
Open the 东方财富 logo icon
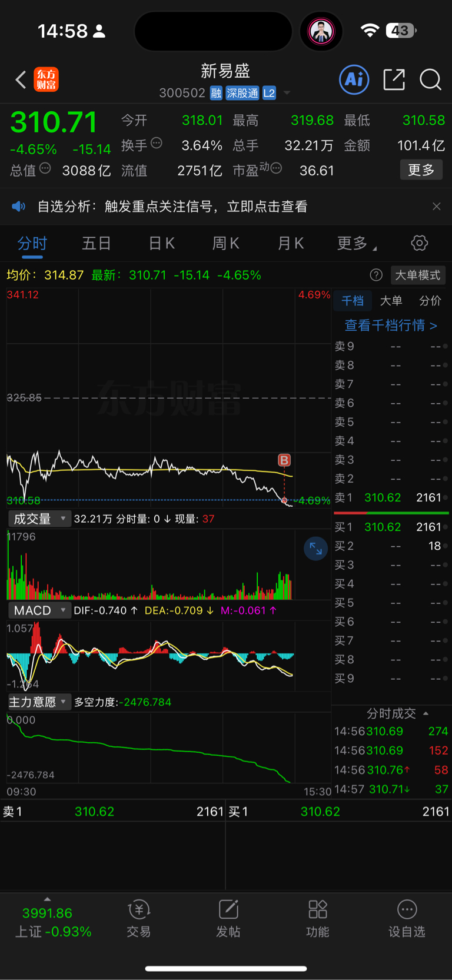[46, 79]
